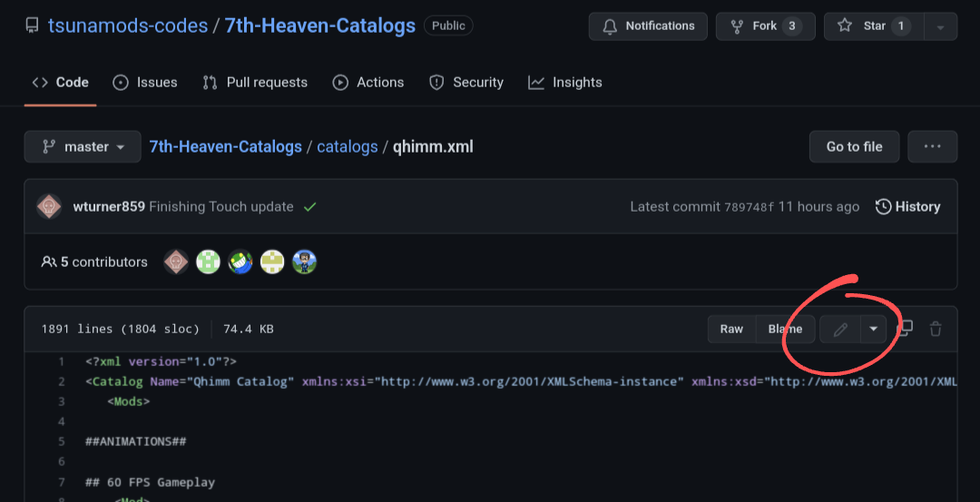
Task: Open the Insights tab
Action: coord(565,83)
